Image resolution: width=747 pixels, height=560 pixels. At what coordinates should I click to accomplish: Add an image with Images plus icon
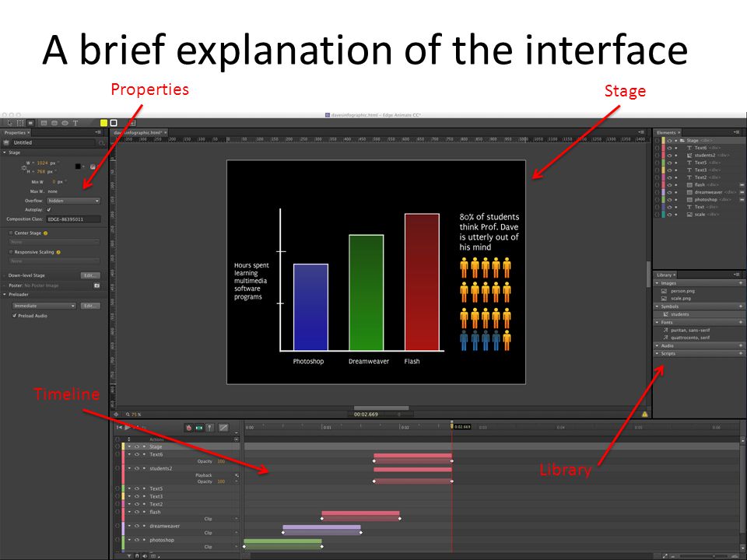[x=741, y=283]
